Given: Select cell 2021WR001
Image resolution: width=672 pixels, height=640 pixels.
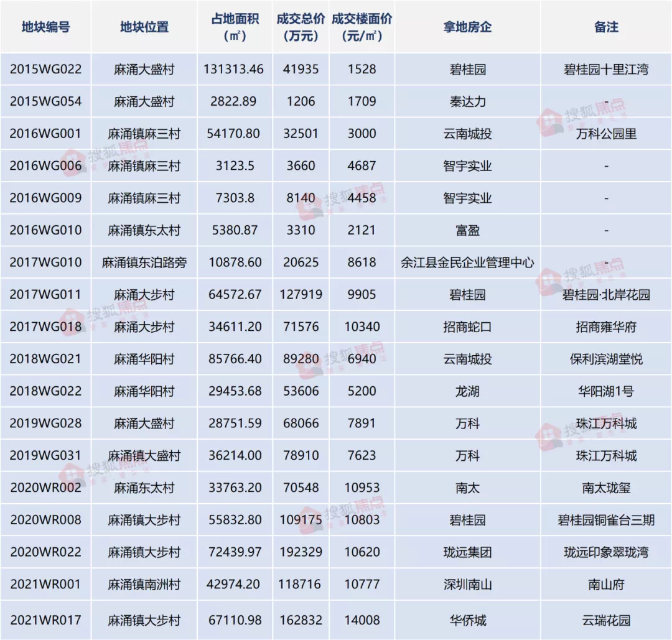Looking at the screenshot, I should (x=46, y=584).
